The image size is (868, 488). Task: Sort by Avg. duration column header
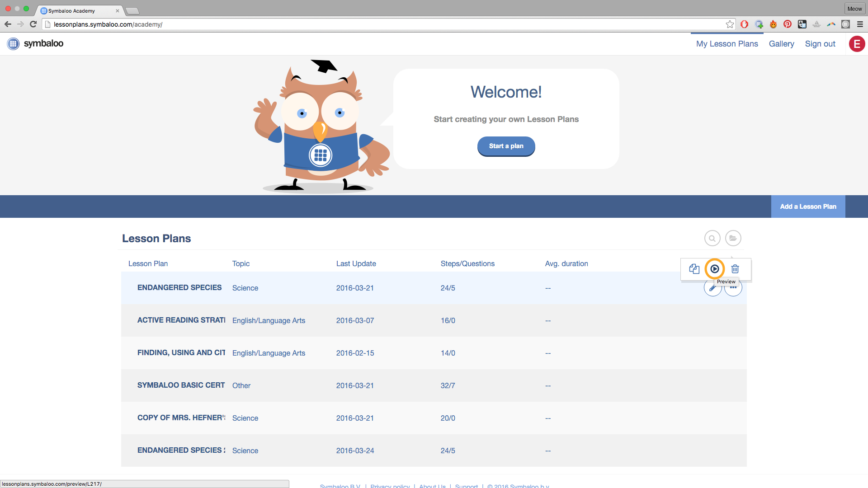[566, 263]
